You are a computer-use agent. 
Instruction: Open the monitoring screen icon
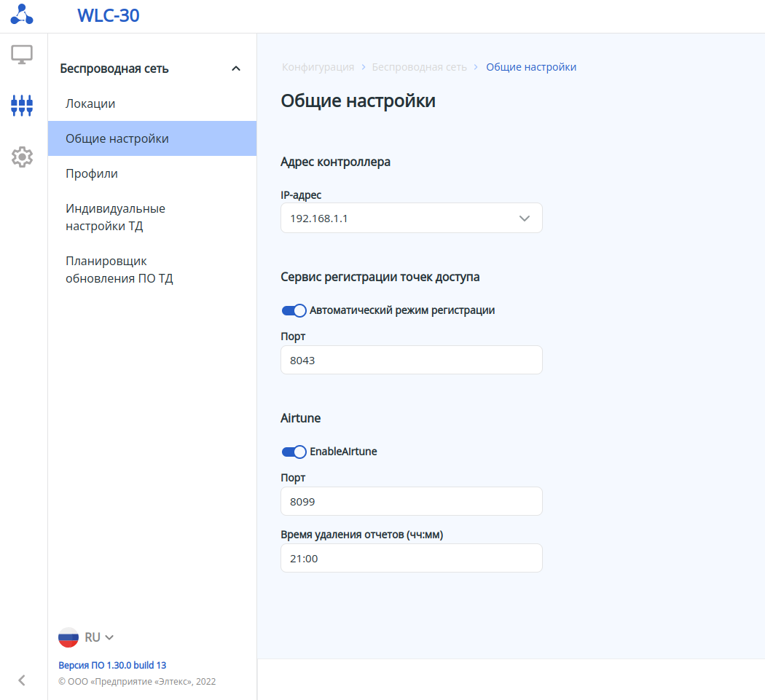22,55
